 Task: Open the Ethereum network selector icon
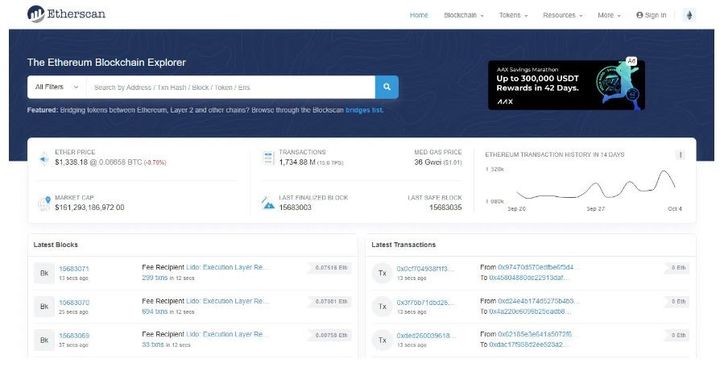[689, 15]
